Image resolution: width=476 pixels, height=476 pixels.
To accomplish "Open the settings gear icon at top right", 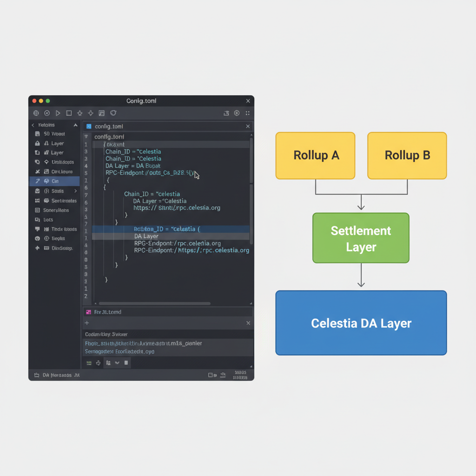I will pos(236,113).
